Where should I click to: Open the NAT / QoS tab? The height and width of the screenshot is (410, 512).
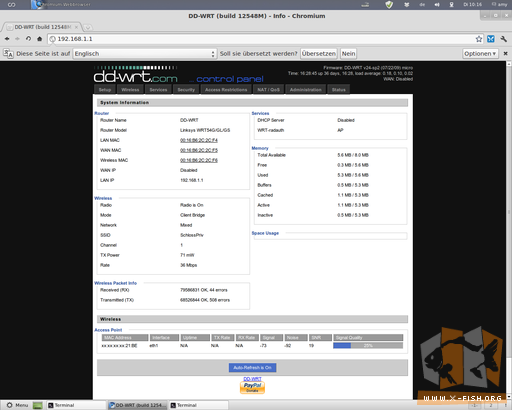pos(268,90)
